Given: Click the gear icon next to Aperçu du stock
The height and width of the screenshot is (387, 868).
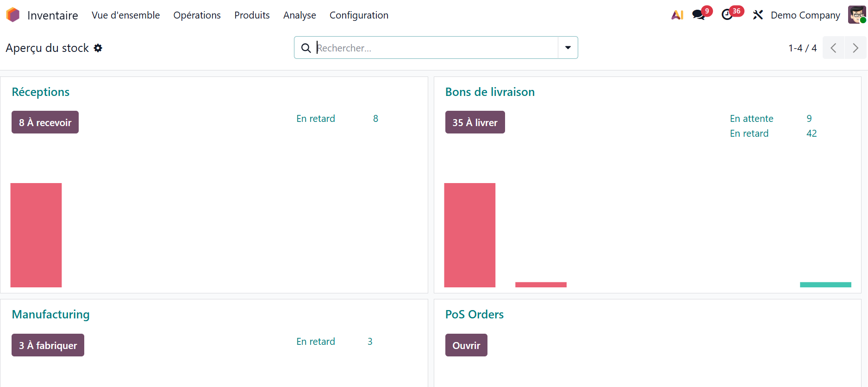Looking at the screenshot, I should pyautogui.click(x=98, y=48).
